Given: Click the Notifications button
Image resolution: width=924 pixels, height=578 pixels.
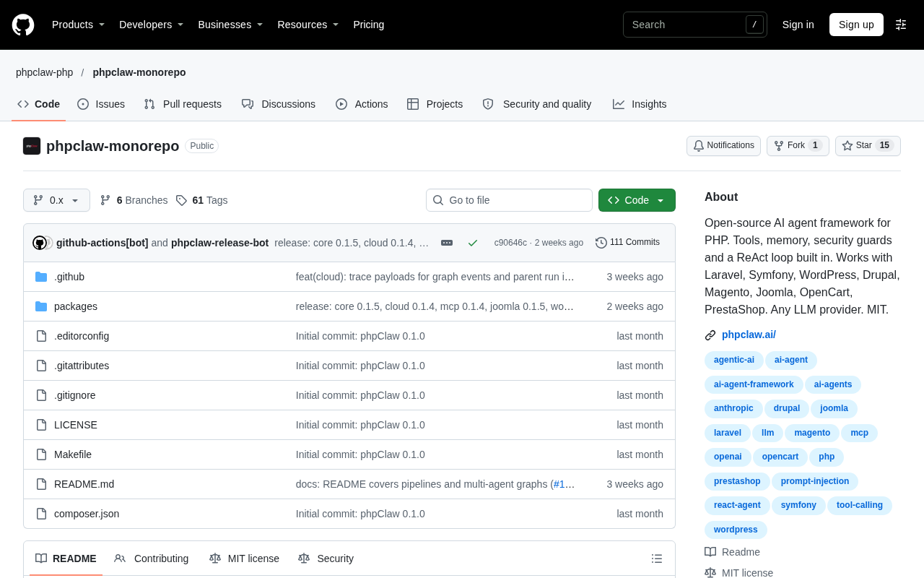Looking at the screenshot, I should (723, 146).
